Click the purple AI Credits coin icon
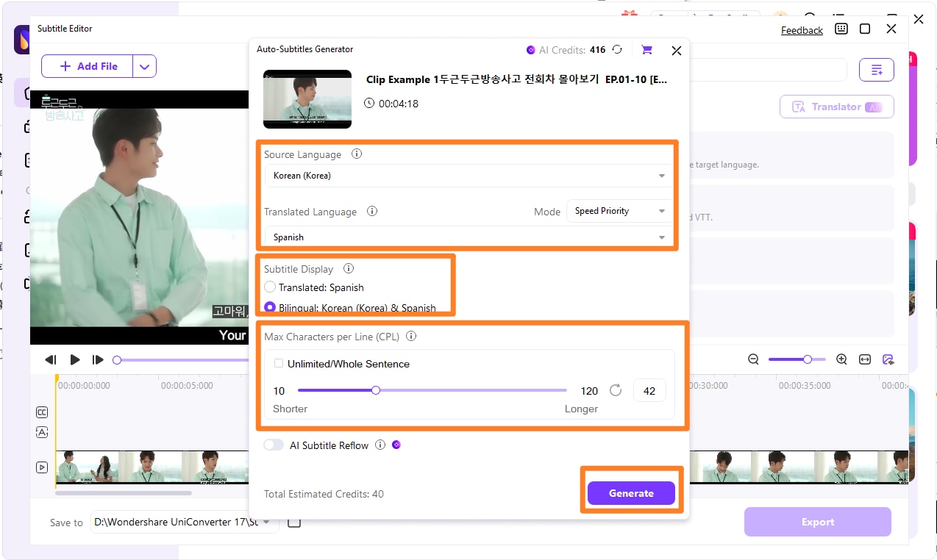 coord(530,50)
